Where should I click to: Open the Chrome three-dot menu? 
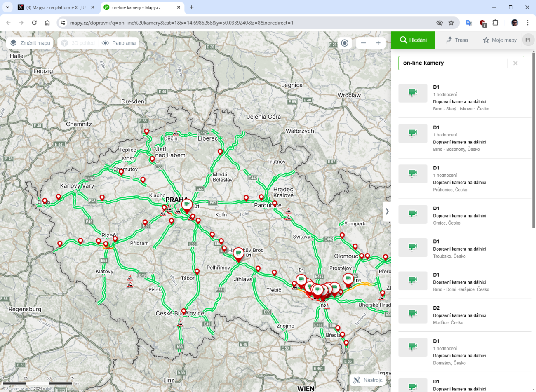[527, 23]
